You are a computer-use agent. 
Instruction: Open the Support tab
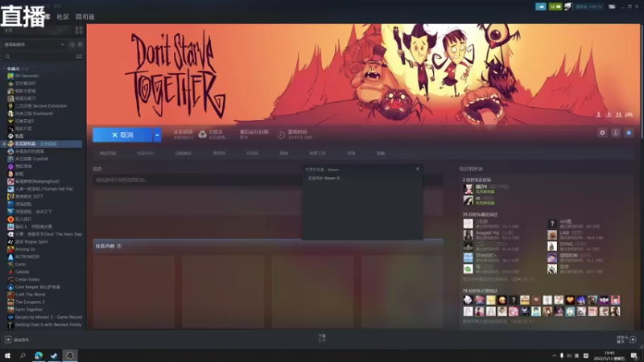pos(381,153)
